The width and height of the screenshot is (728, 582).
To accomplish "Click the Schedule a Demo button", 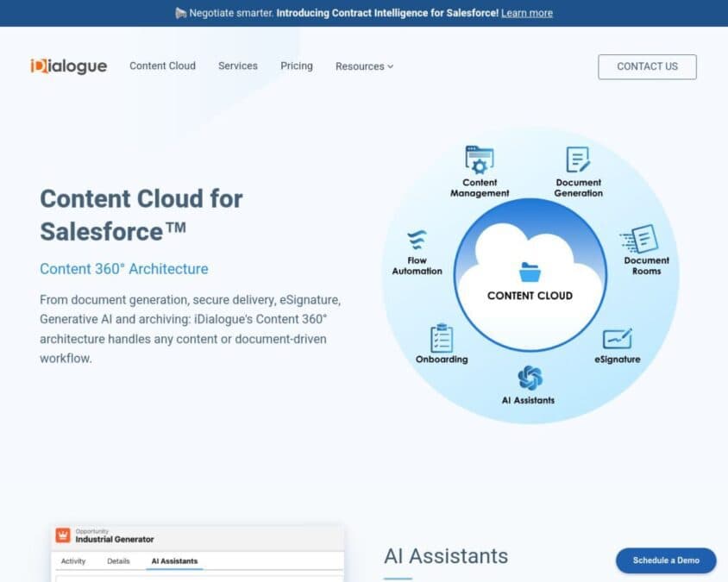I will (666, 560).
